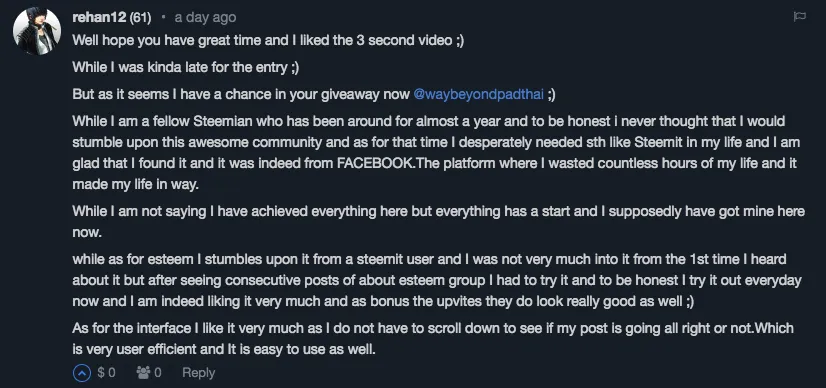Open rehan12's profile avatar picture

[x=37, y=31]
